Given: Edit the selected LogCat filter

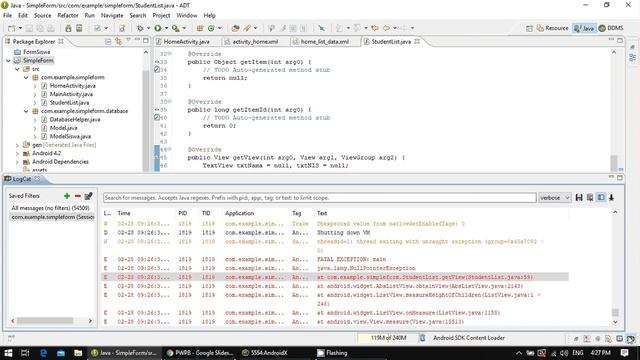Looking at the screenshot, I should coord(88,196).
